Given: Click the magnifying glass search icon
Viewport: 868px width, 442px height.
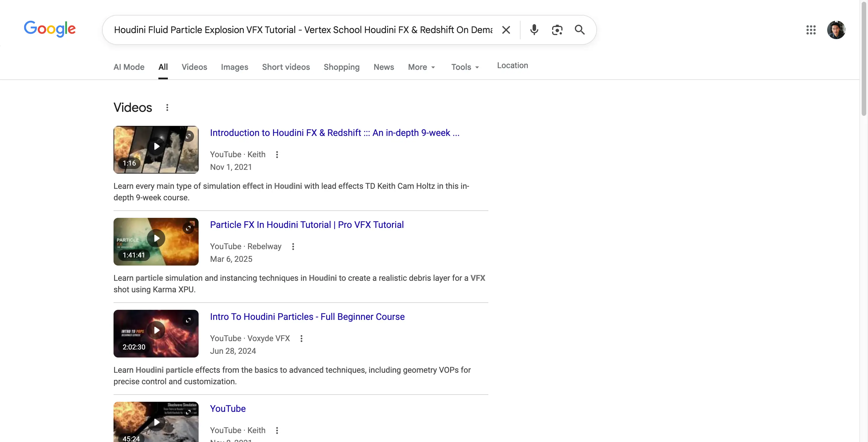Looking at the screenshot, I should (579, 30).
